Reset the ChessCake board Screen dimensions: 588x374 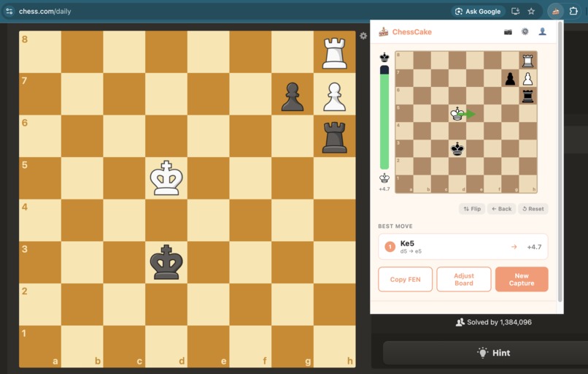point(533,209)
